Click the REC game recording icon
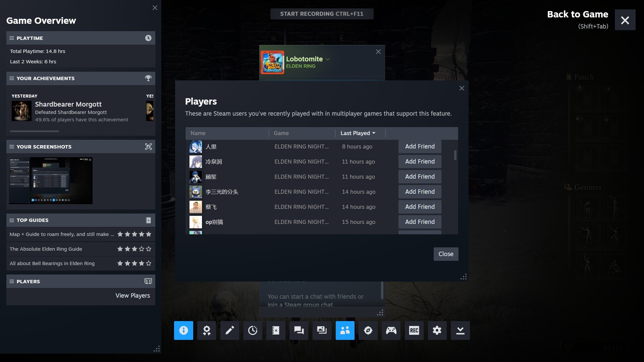Image resolution: width=644 pixels, height=362 pixels. point(414,330)
